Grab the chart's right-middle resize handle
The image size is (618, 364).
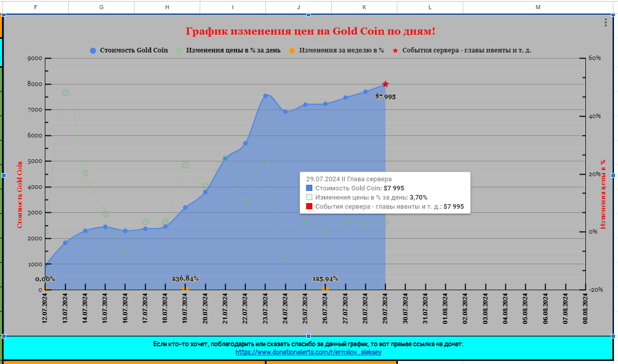click(613, 175)
